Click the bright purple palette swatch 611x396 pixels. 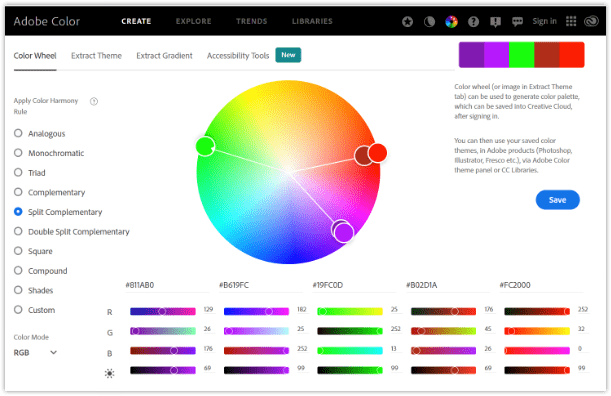pos(496,55)
